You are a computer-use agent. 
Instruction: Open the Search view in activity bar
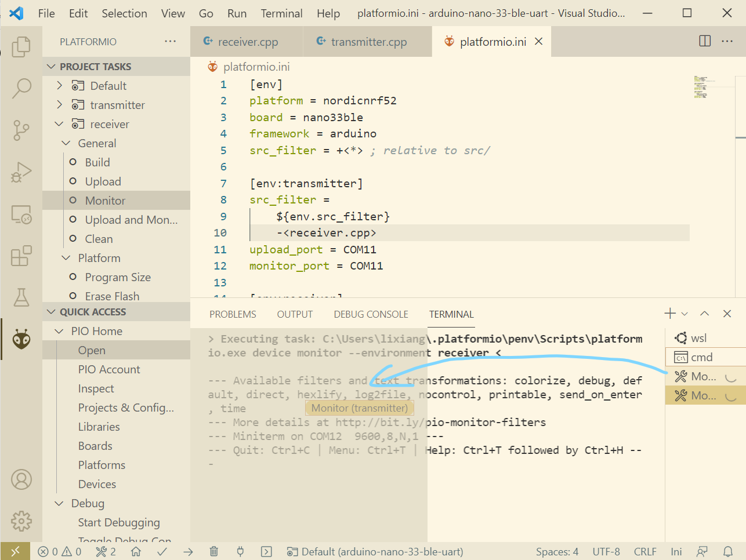click(21, 88)
